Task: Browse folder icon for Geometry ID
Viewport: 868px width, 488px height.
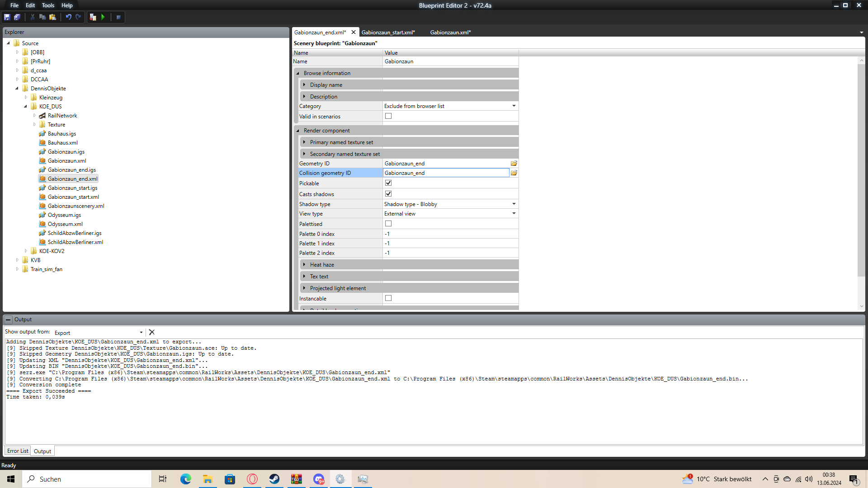Action: click(x=514, y=164)
